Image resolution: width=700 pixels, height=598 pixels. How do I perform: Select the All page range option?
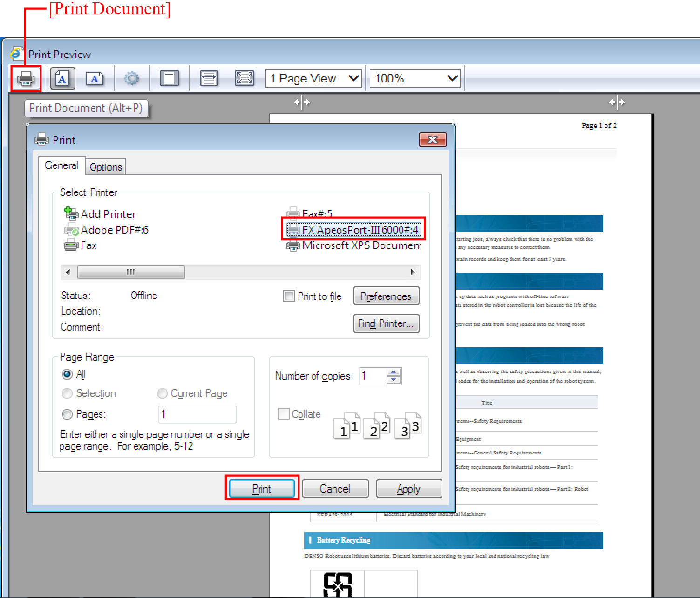68,374
